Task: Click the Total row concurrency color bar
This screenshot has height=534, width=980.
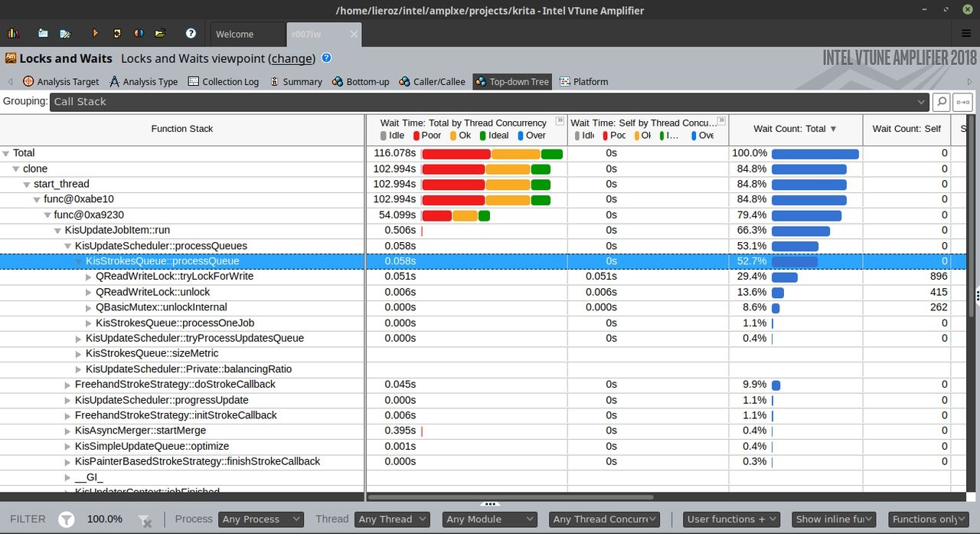Action: (x=492, y=154)
